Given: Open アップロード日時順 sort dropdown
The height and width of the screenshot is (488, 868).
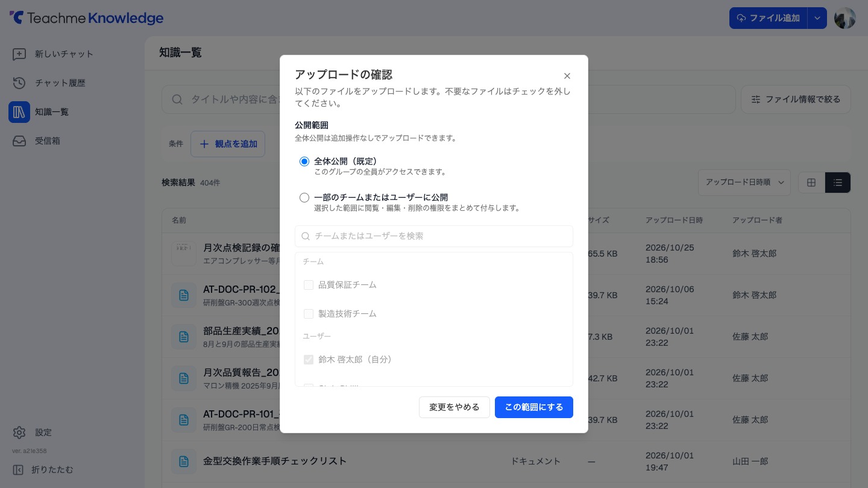Looking at the screenshot, I should (744, 183).
